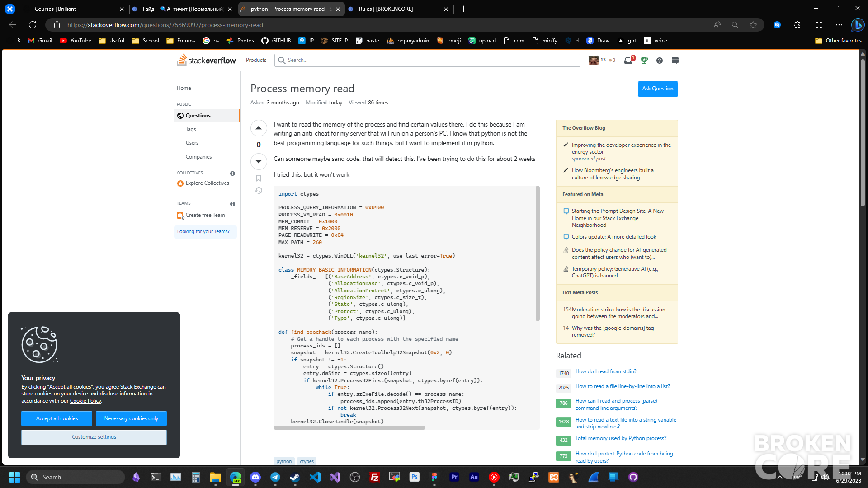Open Users in the left sidebar
868x488 pixels.
click(192, 143)
